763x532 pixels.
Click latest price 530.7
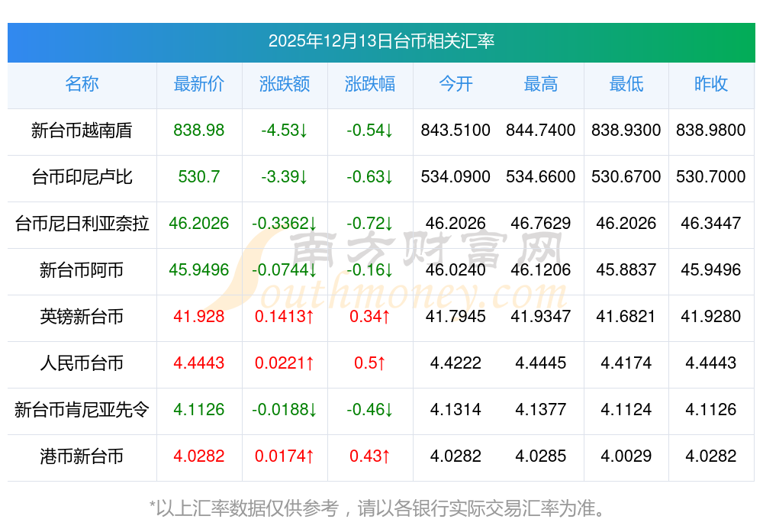[199, 176]
